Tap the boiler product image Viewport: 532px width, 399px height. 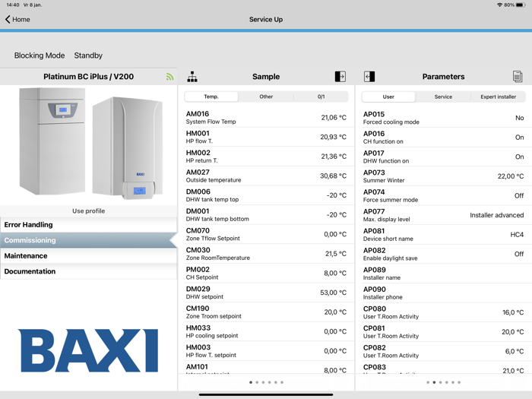(91, 144)
